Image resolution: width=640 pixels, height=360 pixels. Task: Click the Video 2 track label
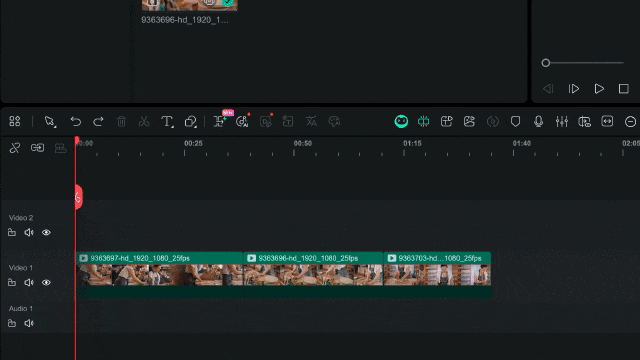point(21,218)
